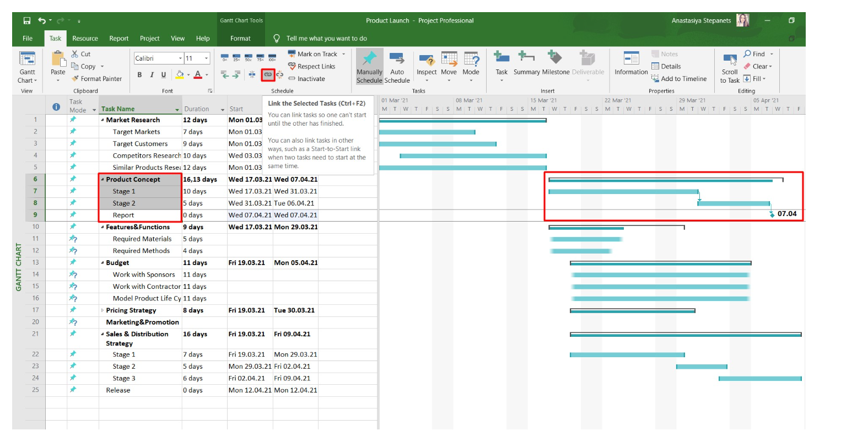Click the Unlink Tasks icon
The height and width of the screenshot is (441, 868).
point(280,74)
